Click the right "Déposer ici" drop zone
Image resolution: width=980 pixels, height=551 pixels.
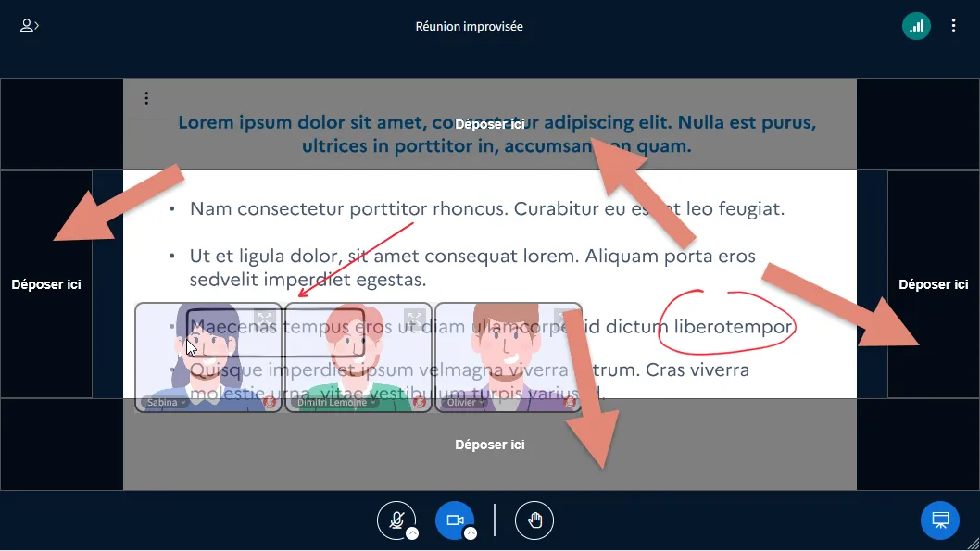coord(933,284)
